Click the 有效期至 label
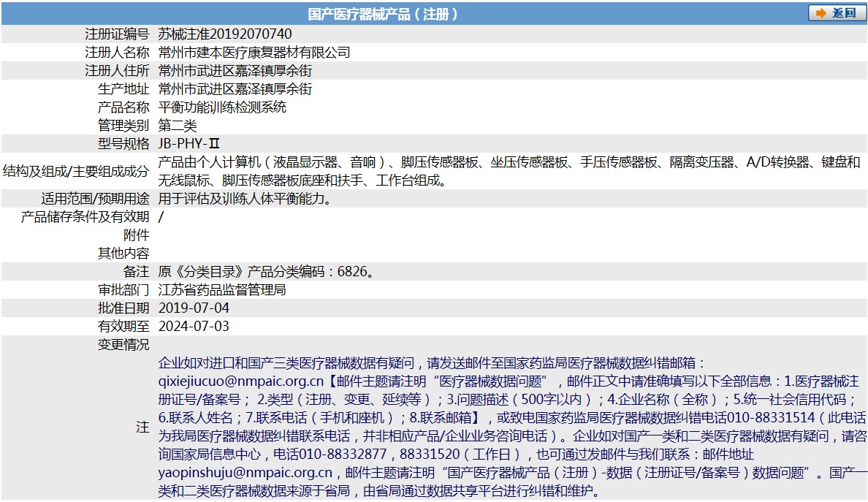 [x=123, y=326]
